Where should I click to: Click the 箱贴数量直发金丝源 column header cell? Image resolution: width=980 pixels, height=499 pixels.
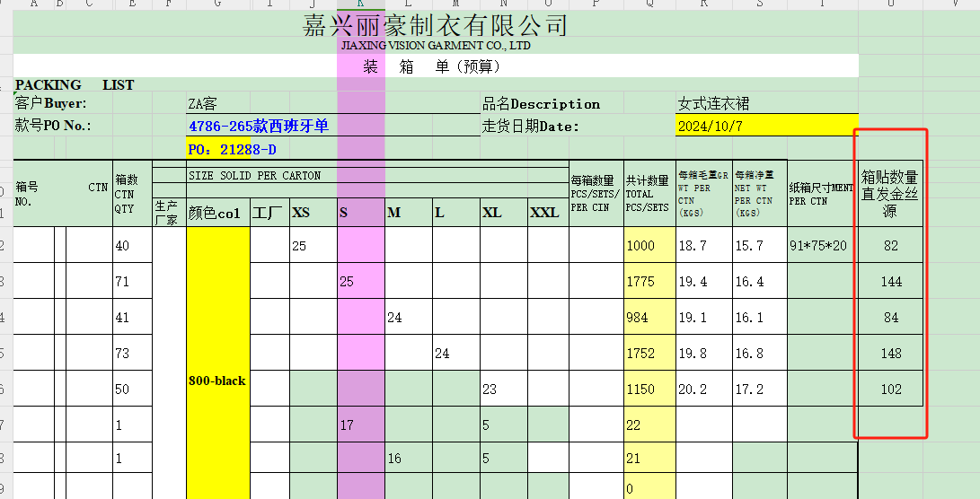pos(890,193)
